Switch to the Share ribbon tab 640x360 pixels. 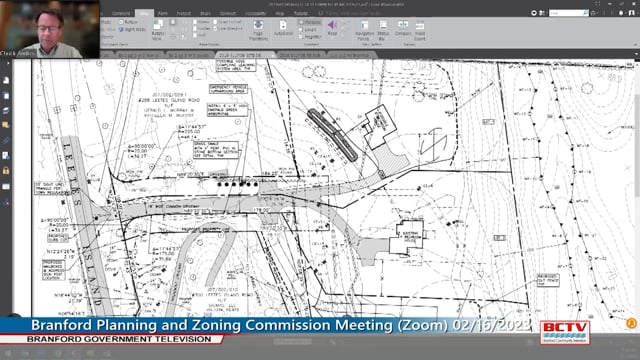point(205,13)
